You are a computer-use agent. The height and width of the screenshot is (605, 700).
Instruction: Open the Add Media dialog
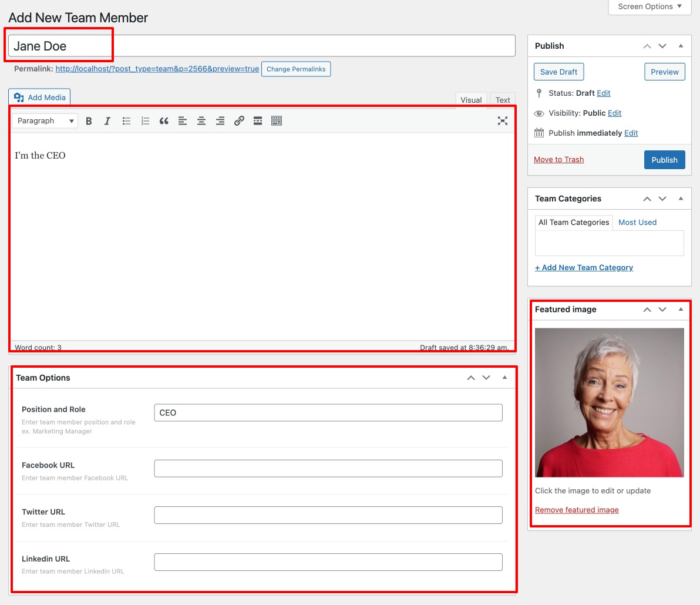click(x=39, y=97)
